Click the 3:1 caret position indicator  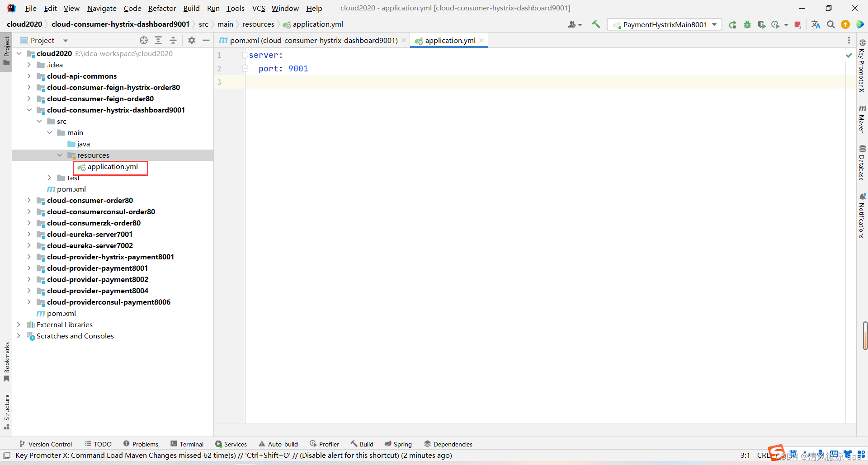pos(745,456)
